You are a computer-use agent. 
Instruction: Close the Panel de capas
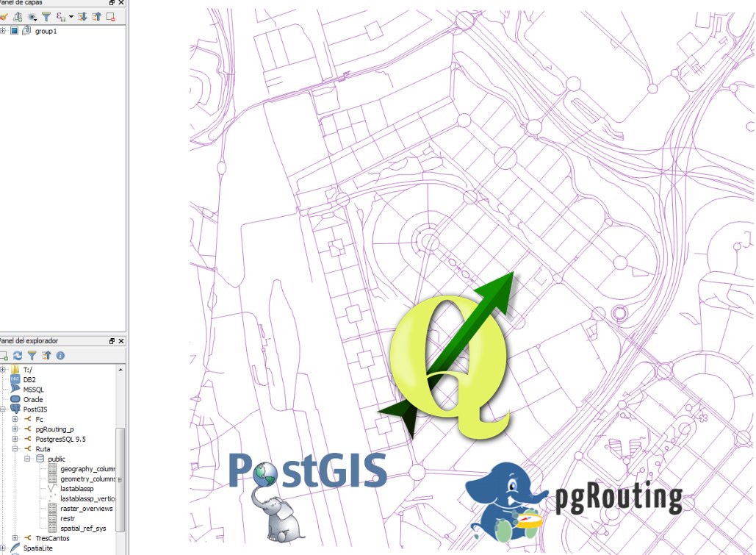click(121, 2)
